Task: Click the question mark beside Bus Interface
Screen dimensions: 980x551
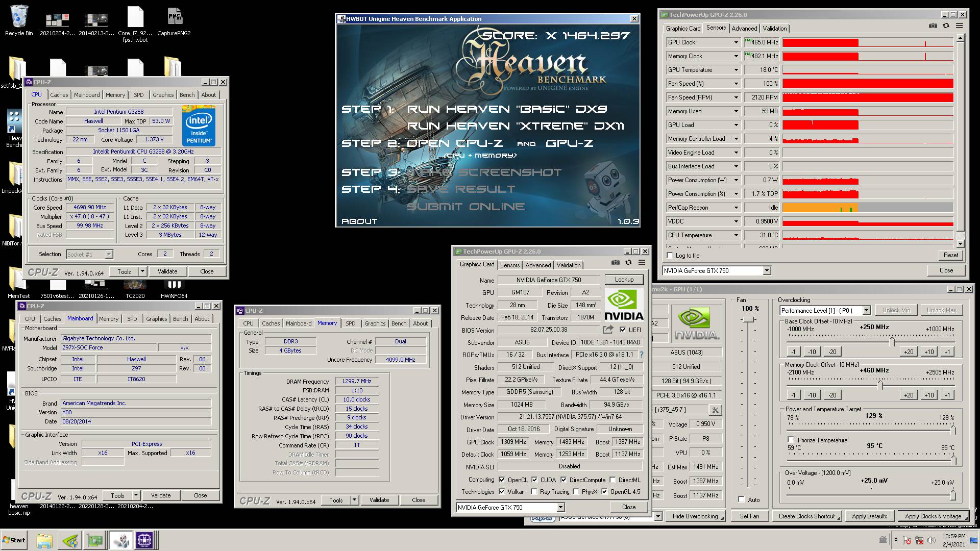Action: (642, 355)
